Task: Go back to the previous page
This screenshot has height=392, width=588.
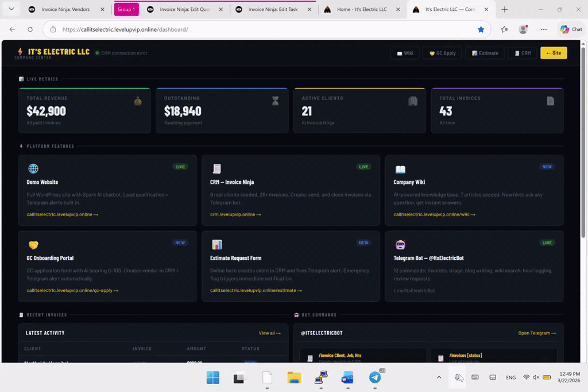Action: pos(13,29)
